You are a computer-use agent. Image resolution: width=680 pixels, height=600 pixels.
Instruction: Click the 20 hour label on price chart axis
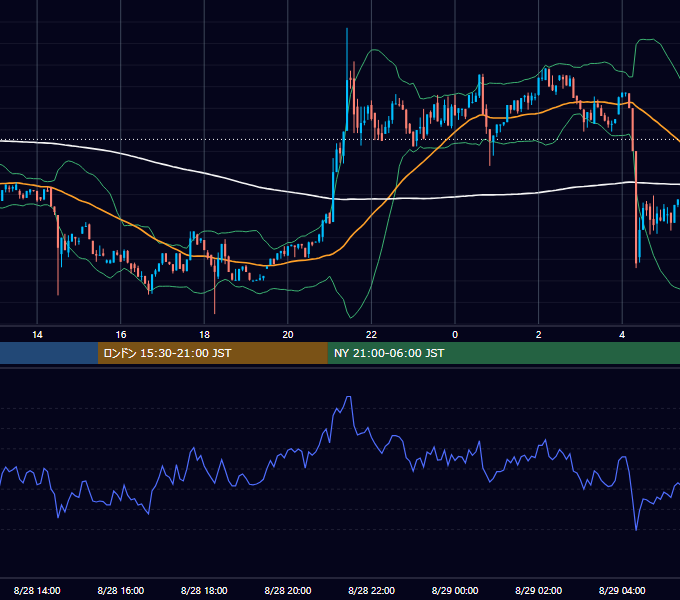288,335
